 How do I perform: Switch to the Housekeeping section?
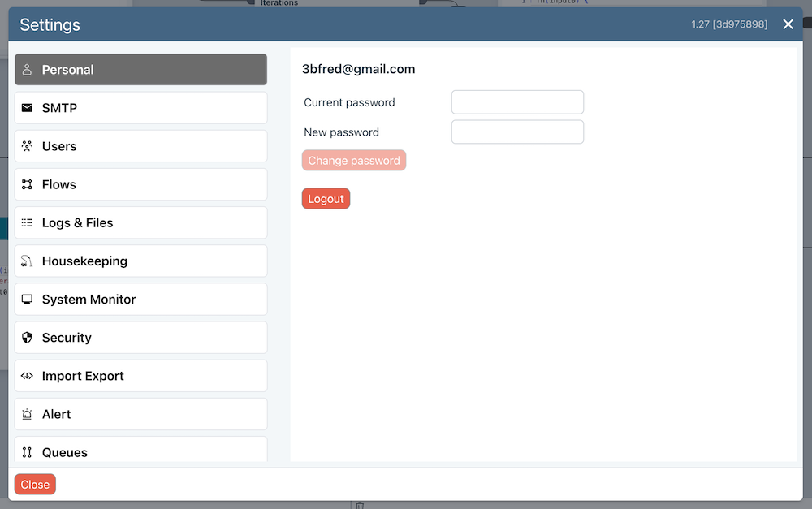(x=140, y=261)
